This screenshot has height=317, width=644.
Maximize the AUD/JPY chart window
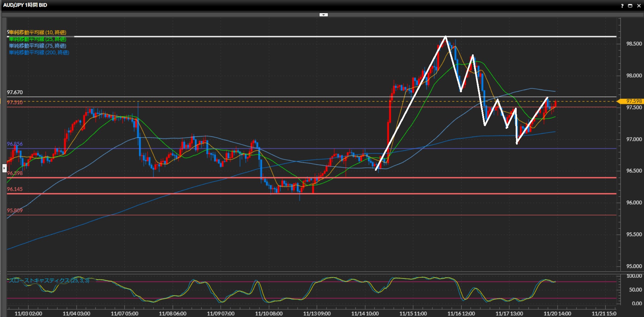630,6
